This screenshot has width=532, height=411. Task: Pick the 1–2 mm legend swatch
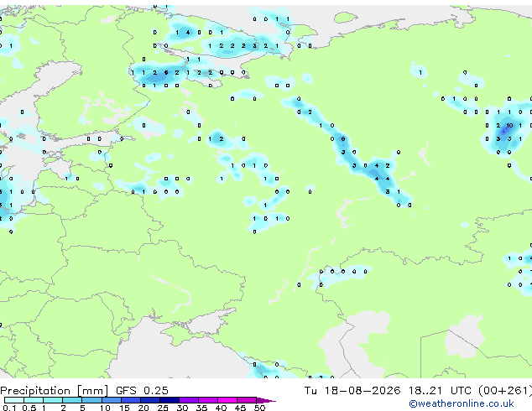click(x=53, y=400)
